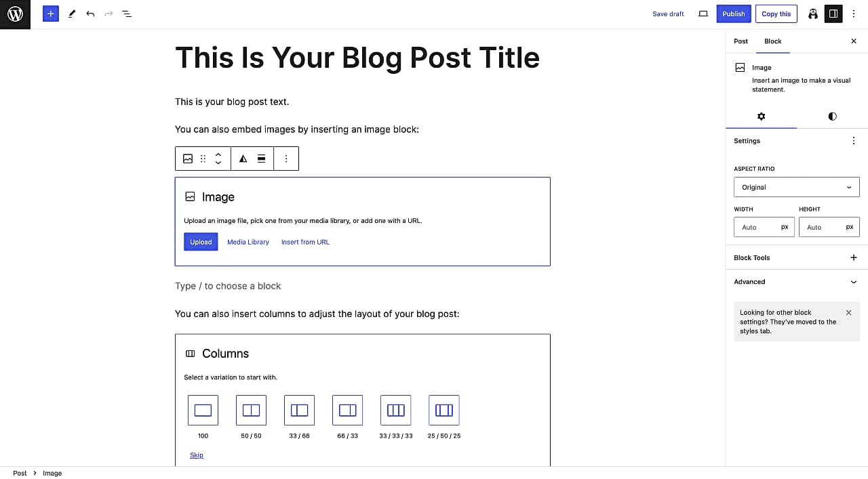This screenshot has width=868, height=479.
Task: Select the pencil editing Tools icon
Action: pyautogui.click(x=73, y=14)
